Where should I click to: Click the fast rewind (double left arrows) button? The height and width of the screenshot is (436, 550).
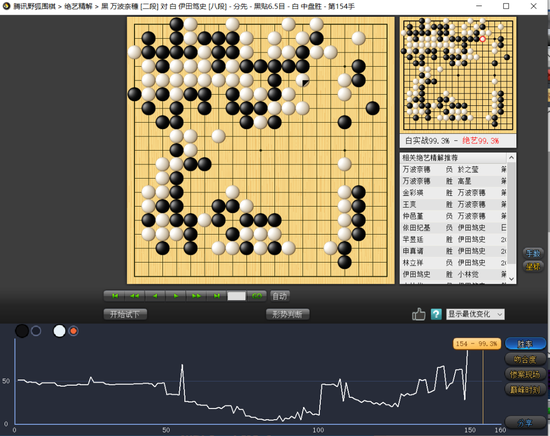click(x=135, y=296)
